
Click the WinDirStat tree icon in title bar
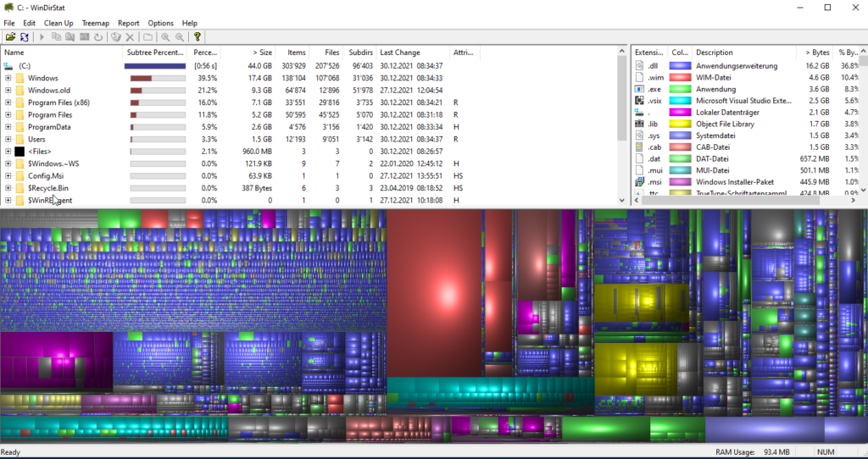tap(8, 7)
